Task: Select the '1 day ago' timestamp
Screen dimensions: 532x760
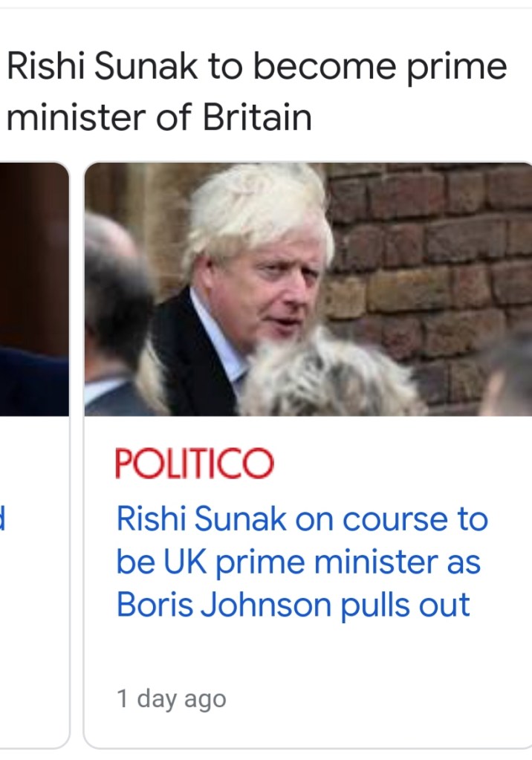Action: [x=171, y=699]
